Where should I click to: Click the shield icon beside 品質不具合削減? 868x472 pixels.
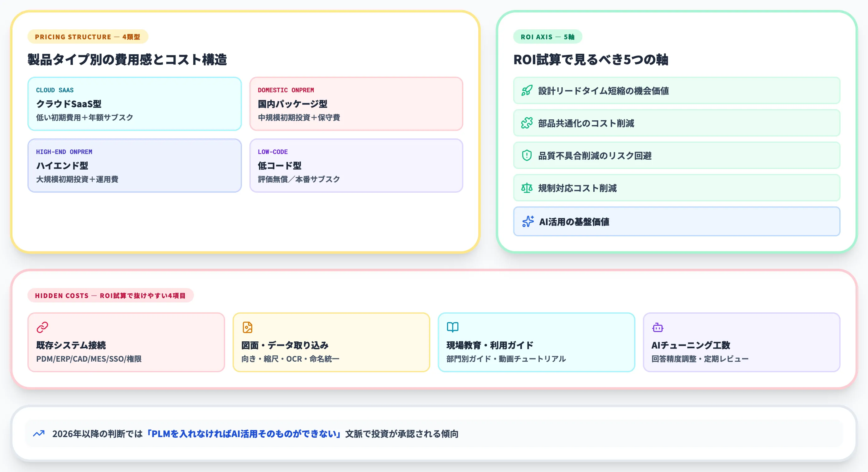(527, 155)
